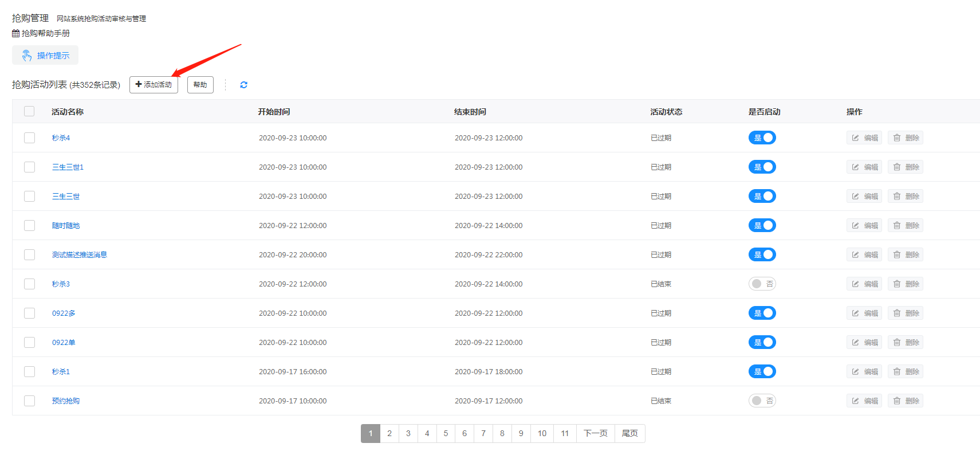Edit the 随时随地 activity row
The height and width of the screenshot is (451, 980).
point(864,226)
